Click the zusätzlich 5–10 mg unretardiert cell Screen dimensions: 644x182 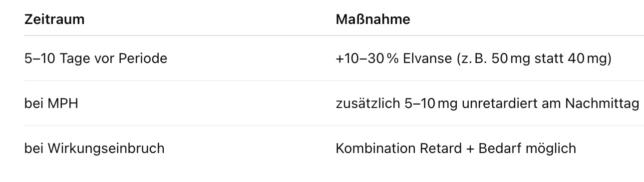487,103
